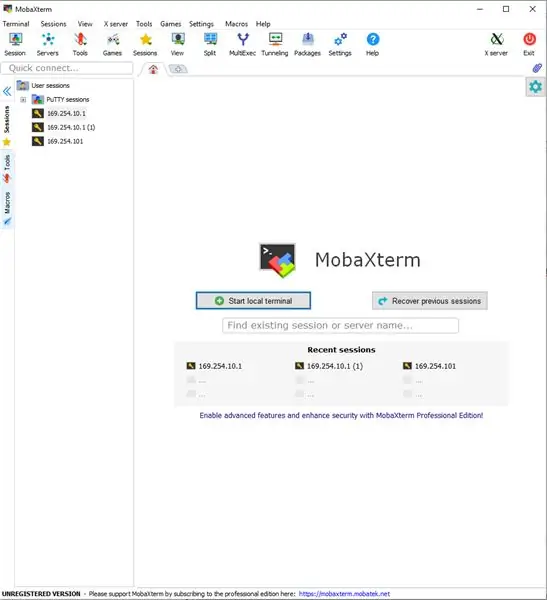The width and height of the screenshot is (547, 600).
Task: Click the User sessions folder icon
Action: tap(23, 85)
